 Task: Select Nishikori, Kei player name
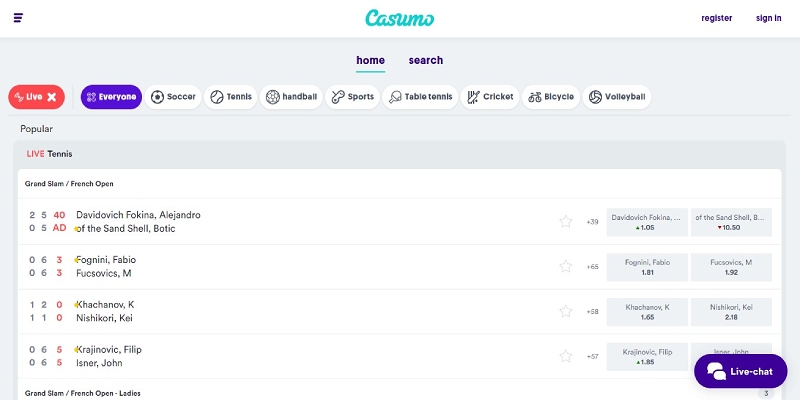pyautogui.click(x=104, y=318)
